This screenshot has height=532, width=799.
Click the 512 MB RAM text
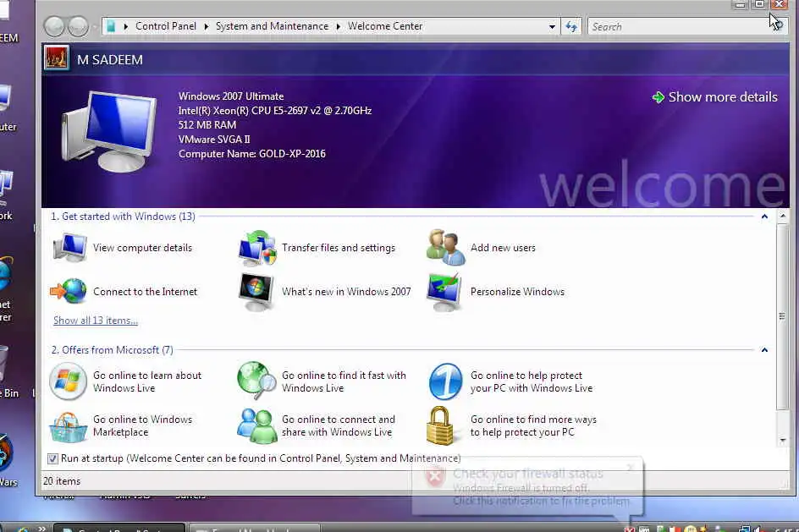tap(207, 124)
